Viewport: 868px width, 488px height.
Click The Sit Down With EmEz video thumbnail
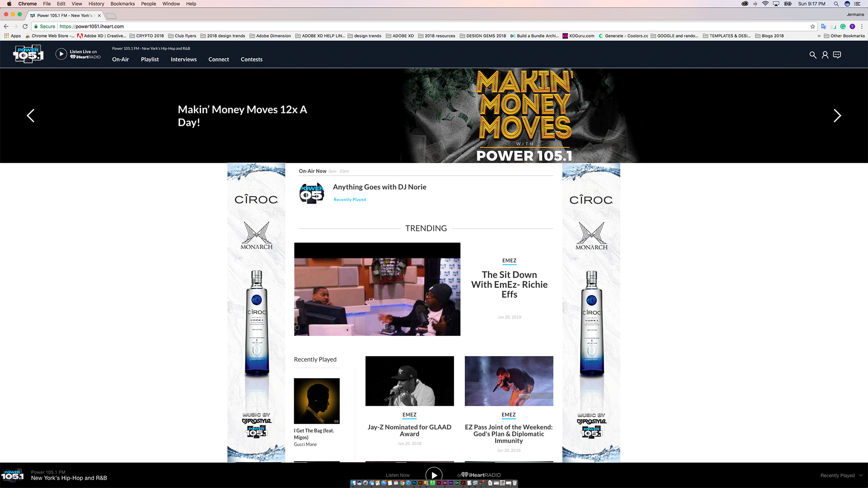pos(377,289)
